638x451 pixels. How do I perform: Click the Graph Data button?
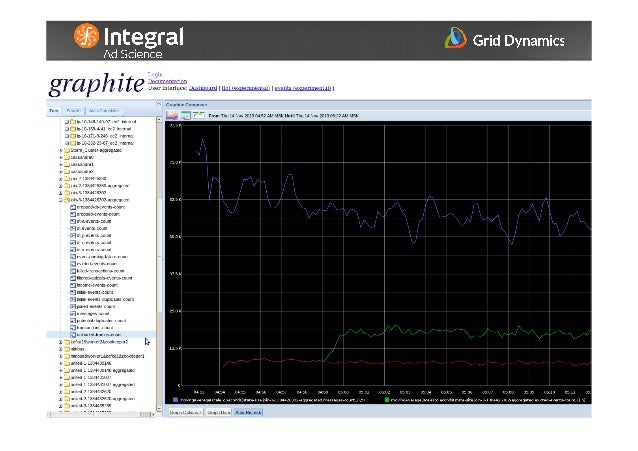pos(218,412)
